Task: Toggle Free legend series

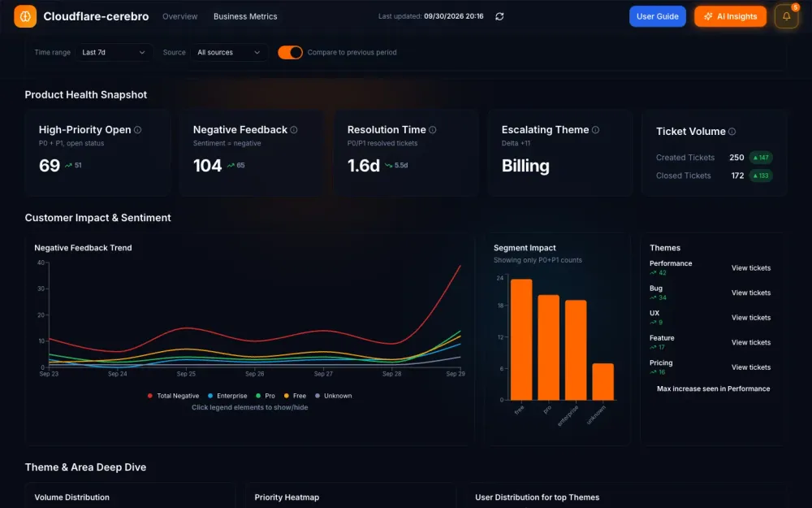Action: pyautogui.click(x=296, y=396)
